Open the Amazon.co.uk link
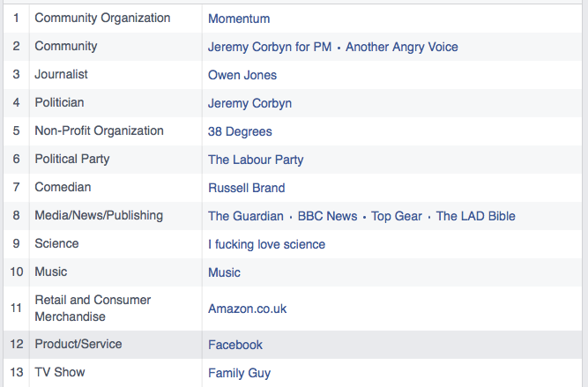This screenshot has height=387, width=588. (x=247, y=309)
